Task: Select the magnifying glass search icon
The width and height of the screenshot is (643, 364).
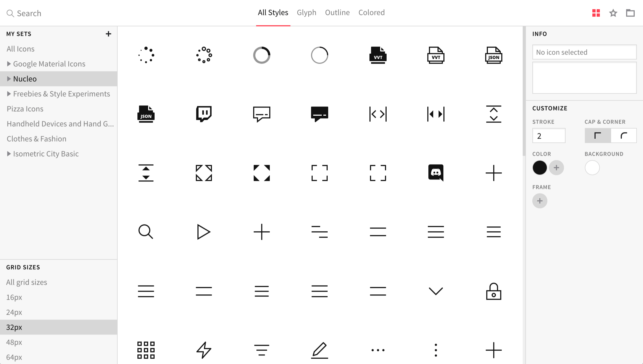Action: click(146, 232)
